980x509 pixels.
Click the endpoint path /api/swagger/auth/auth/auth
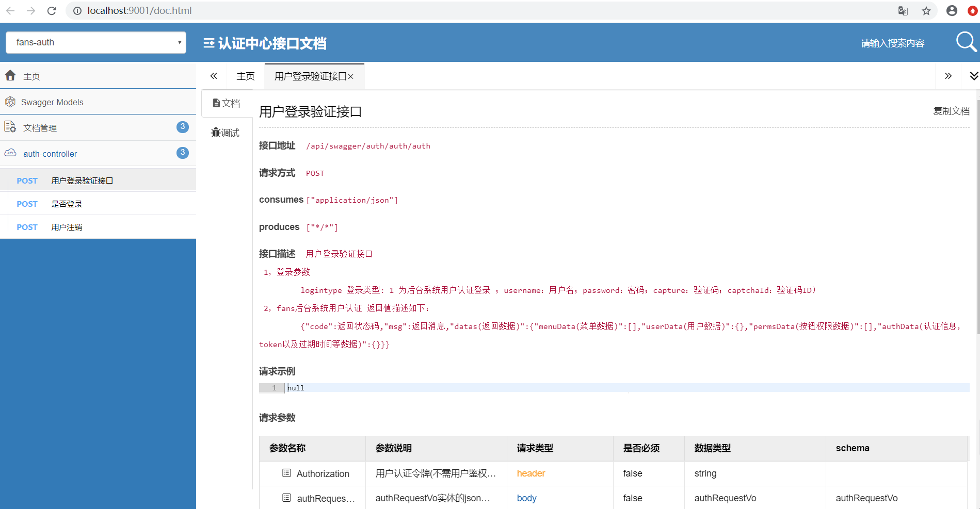368,146
